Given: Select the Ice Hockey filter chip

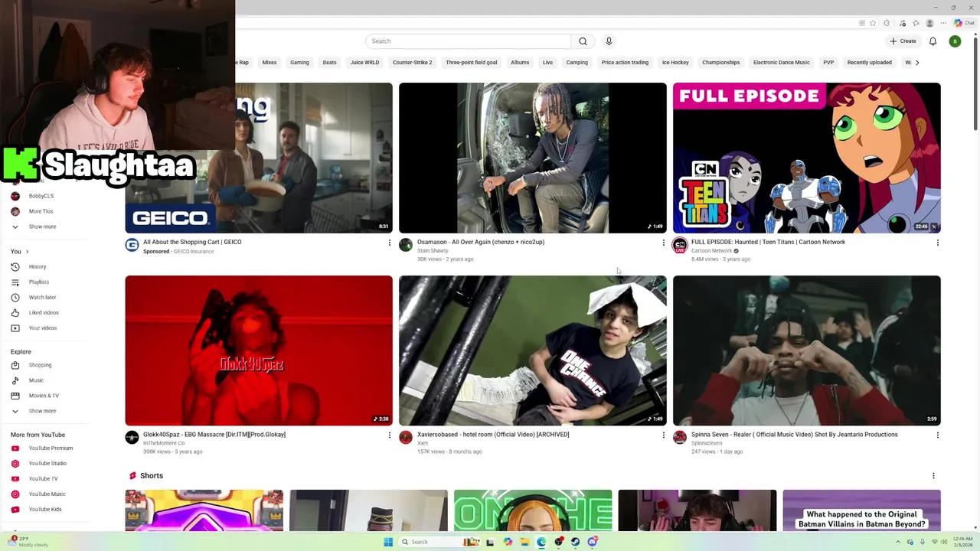Looking at the screenshot, I should (675, 63).
